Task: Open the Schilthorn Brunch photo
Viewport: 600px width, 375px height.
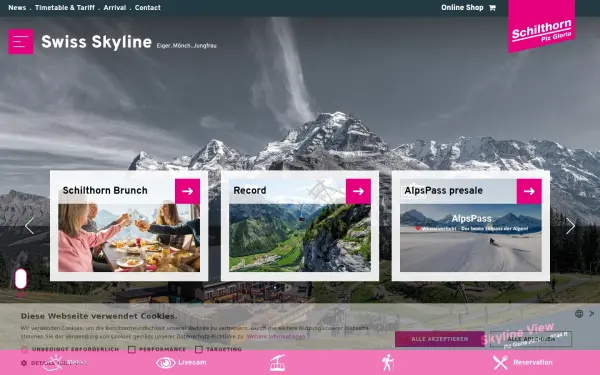Action: (129, 238)
